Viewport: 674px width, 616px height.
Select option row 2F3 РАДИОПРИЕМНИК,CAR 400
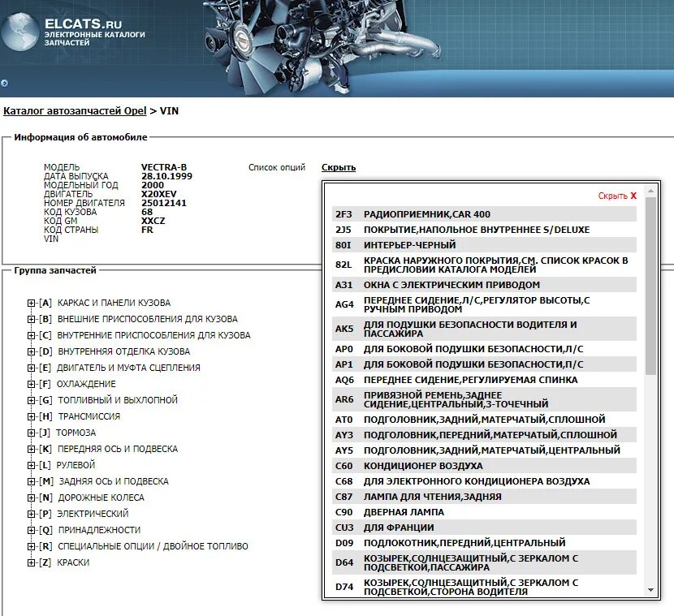point(485,214)
